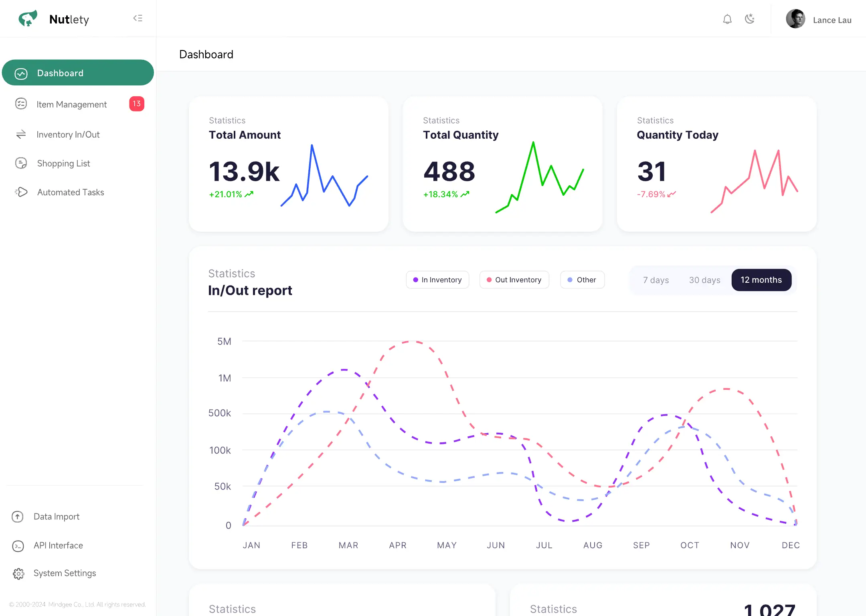
Task: Click the +21.01% growth indicator
Action: pos(225,195)
